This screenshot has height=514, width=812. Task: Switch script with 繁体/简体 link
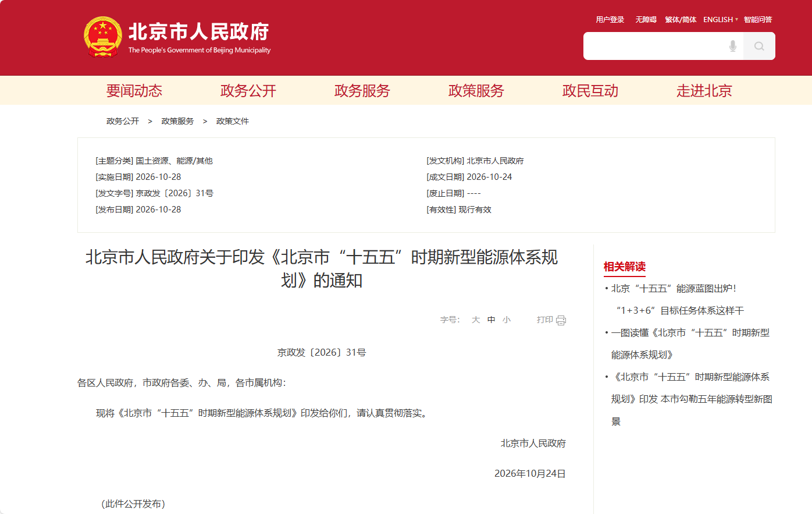(x=681, y=19)
